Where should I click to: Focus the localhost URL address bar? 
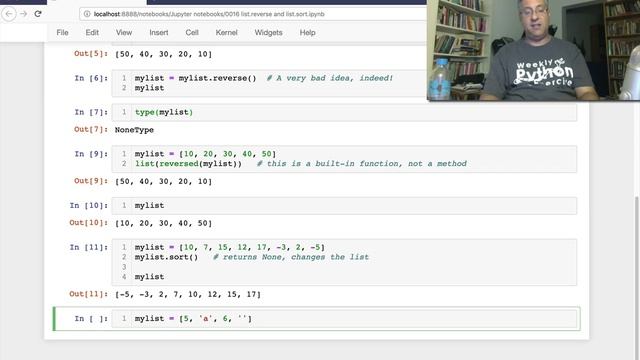coord(253,14)
